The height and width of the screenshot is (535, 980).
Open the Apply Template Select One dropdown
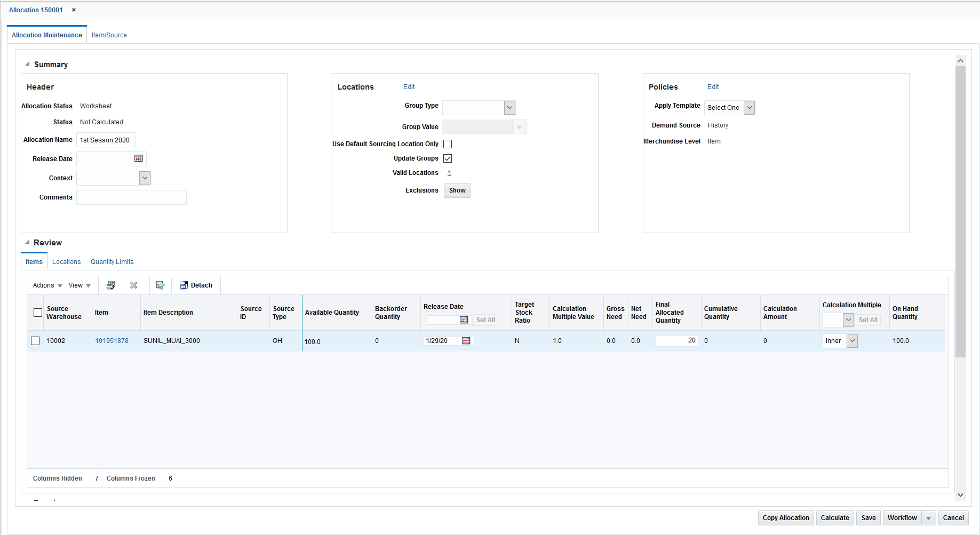(x=749, y=107)
